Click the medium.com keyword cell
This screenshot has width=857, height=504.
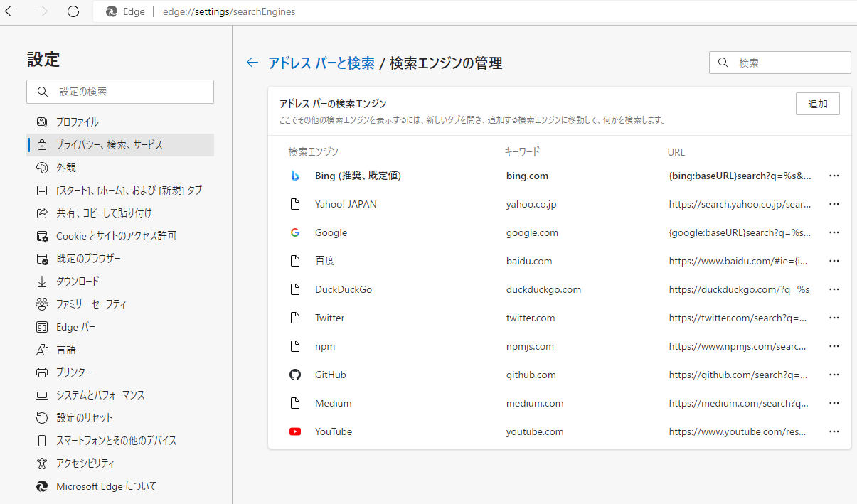point(535,403)
